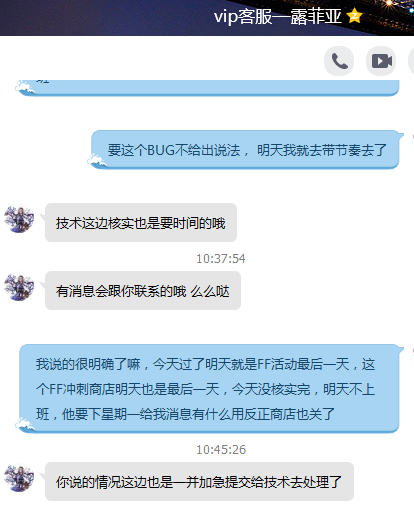Click the dark header banner background
Image resolution: width=414 pixels, height=511 pixels.
coord(107,17)
